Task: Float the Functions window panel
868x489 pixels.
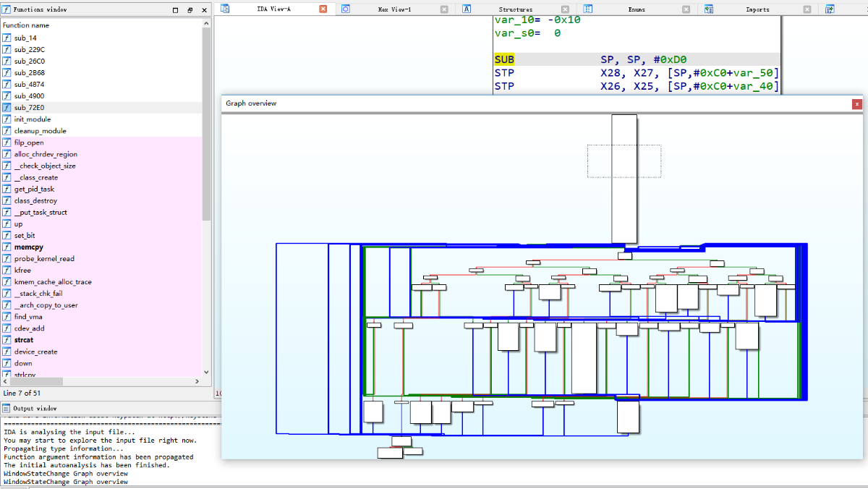Action: pyautogui.click(x=190, y=10)
